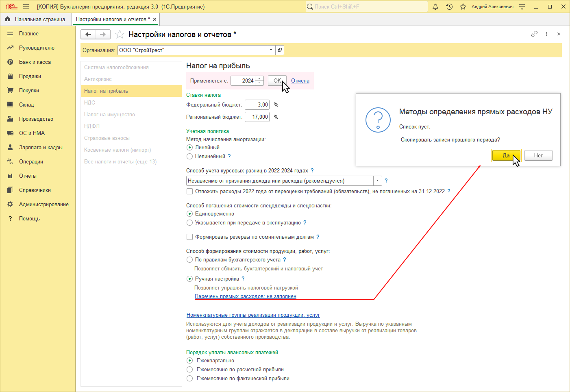Screen dimensions: 570x392
Task: Select По правилам бухгалтерского учета
Action: pos(189,260)
